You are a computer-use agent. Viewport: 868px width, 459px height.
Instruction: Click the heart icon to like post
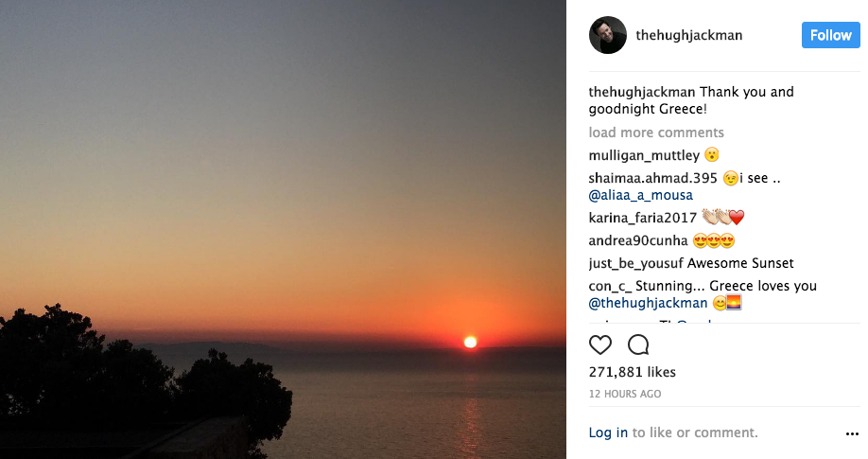pos(599,344)
